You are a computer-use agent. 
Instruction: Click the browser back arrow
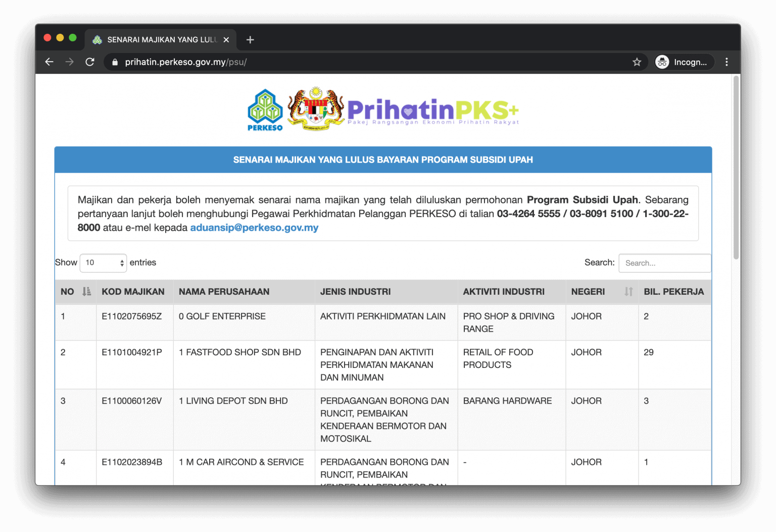[49, 62]
